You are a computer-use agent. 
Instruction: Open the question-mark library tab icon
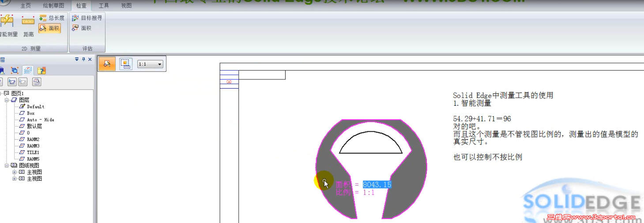[41, 70]
